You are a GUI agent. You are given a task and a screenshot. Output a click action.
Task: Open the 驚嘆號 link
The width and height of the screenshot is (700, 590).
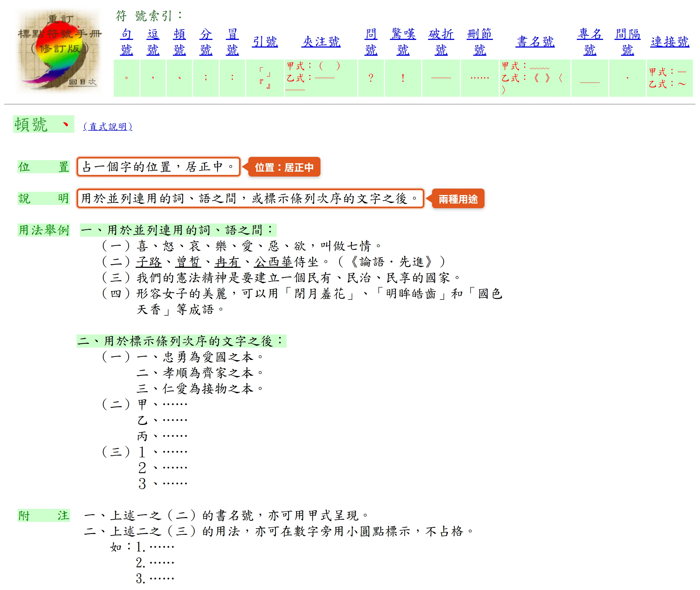click(x=403, y=42)
